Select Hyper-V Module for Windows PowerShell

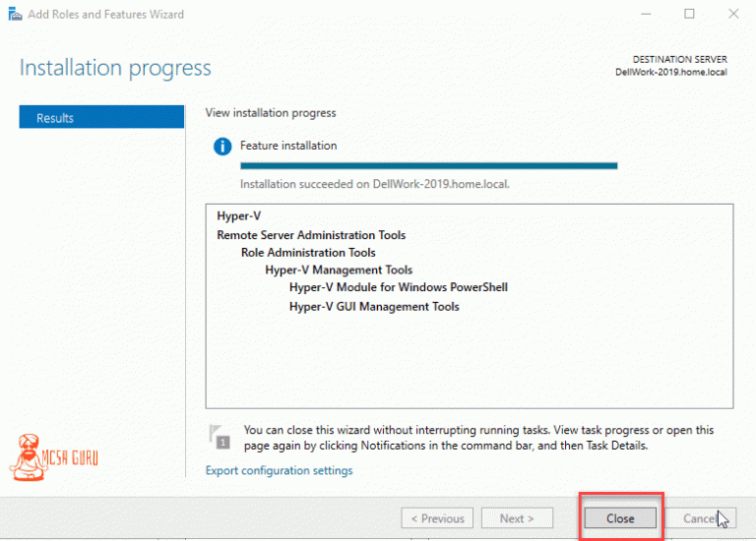(x=399, y=287)
